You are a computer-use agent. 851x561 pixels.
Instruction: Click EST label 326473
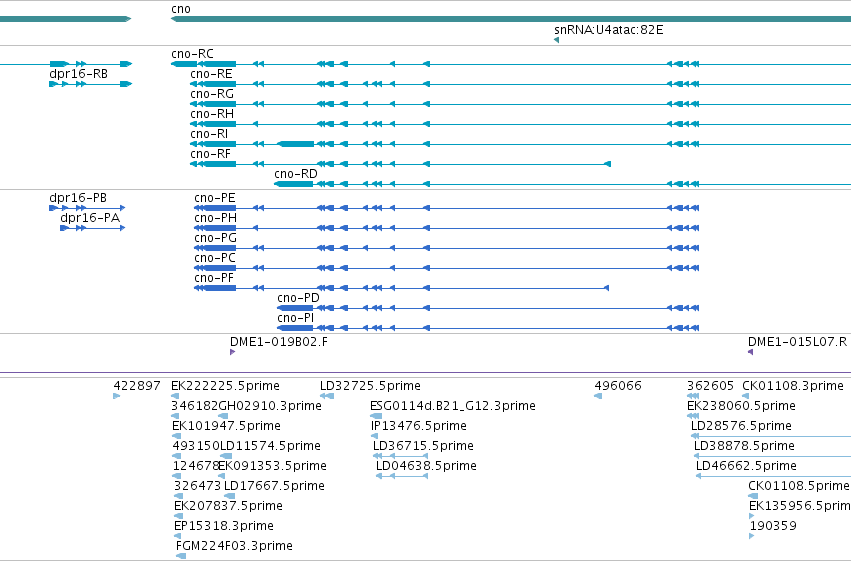tap(198, 487)
